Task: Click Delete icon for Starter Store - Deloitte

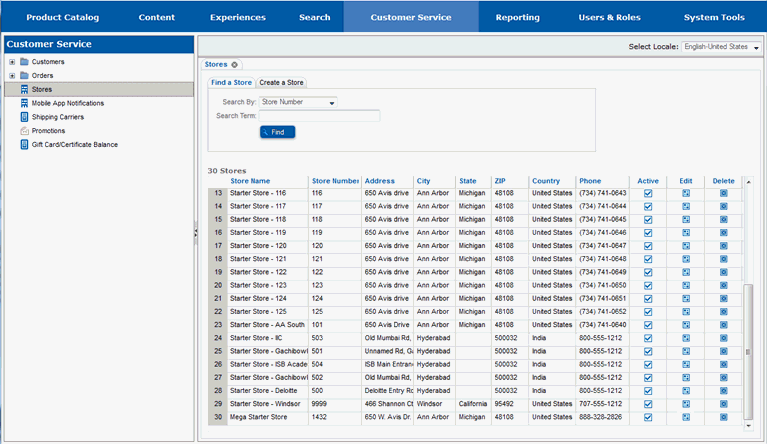Action: click(x=723, y=391)
